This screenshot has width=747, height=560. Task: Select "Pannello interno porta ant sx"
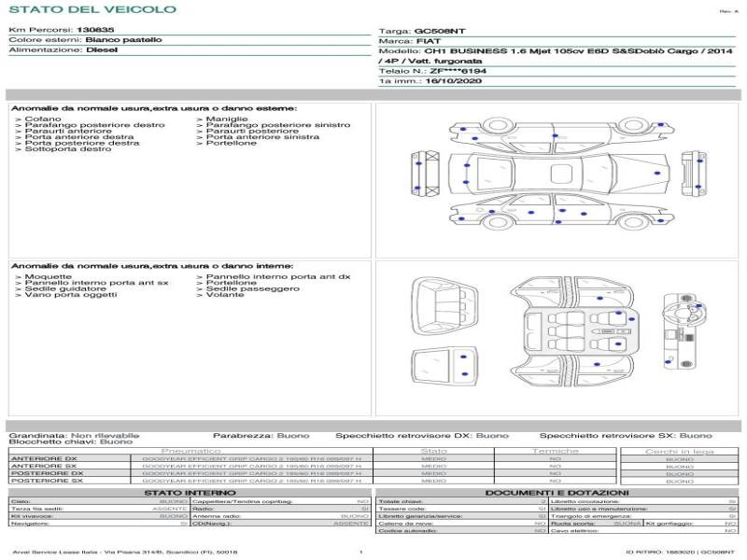click(x=97, y=283)
